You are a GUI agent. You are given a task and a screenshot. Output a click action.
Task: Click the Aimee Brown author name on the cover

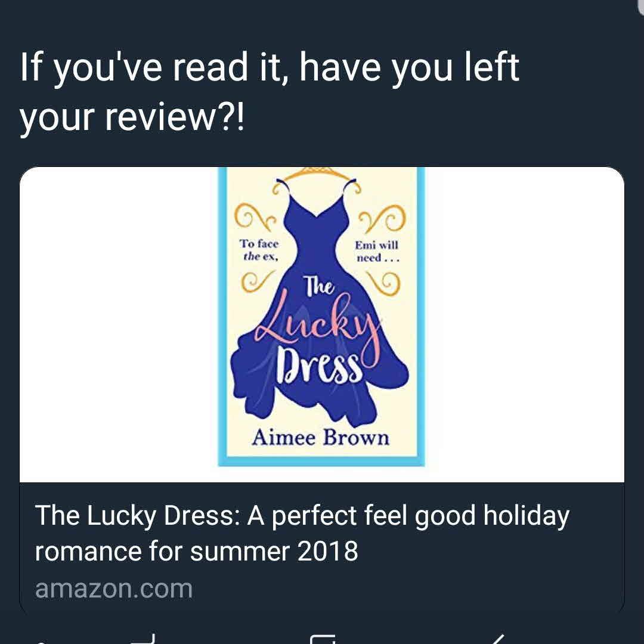coord(320,438)
